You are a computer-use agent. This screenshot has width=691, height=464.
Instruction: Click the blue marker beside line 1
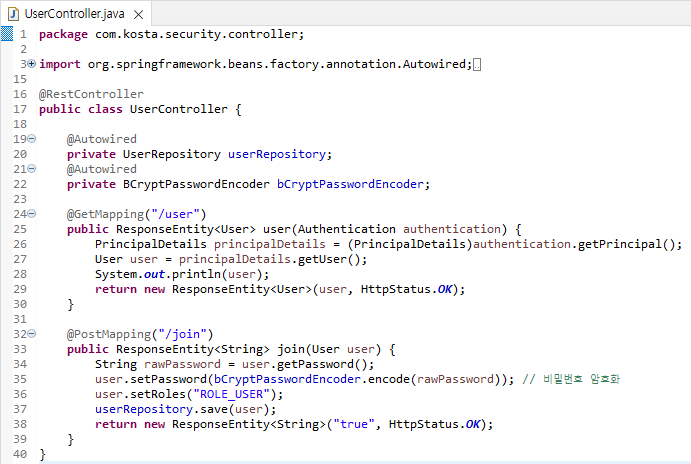pyautogui.click(x=7, y=33)
